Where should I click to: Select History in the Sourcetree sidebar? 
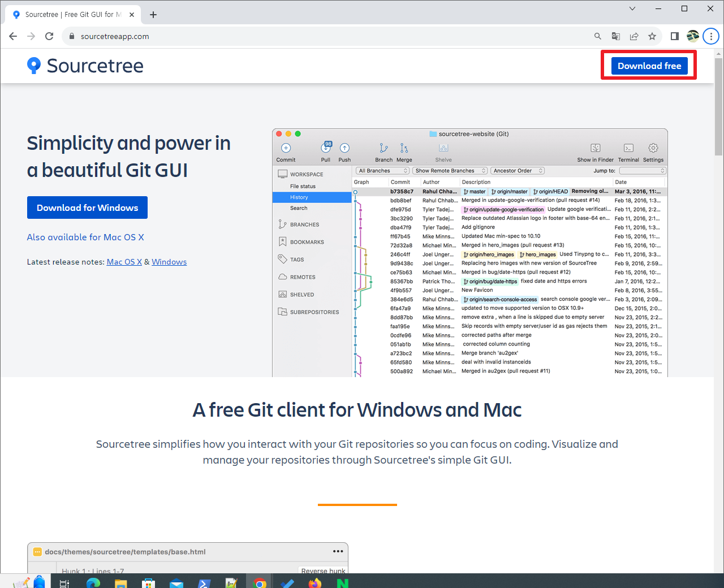312,197
